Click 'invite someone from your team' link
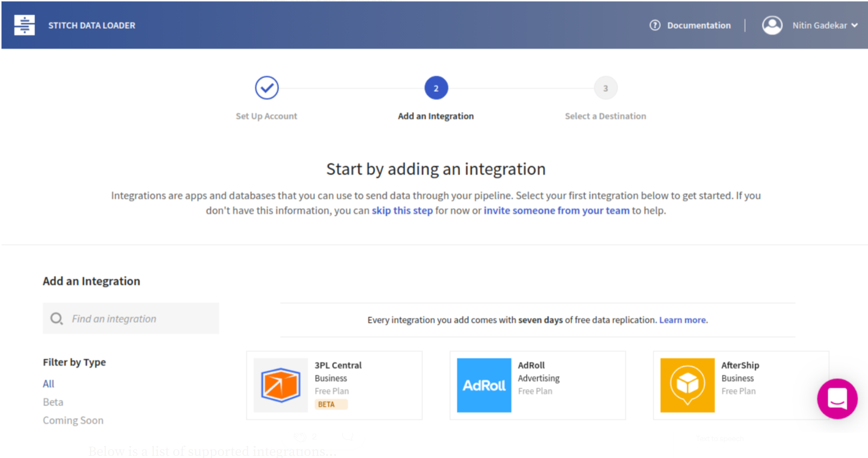Image resolution: width=868 pixels, height=458 pixels. 556,210
